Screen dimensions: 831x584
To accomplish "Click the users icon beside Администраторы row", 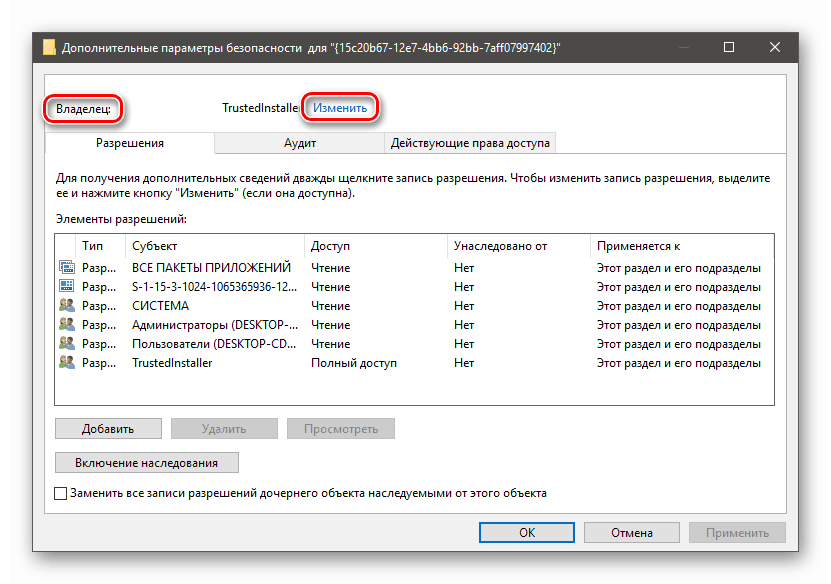I will 67,324.
